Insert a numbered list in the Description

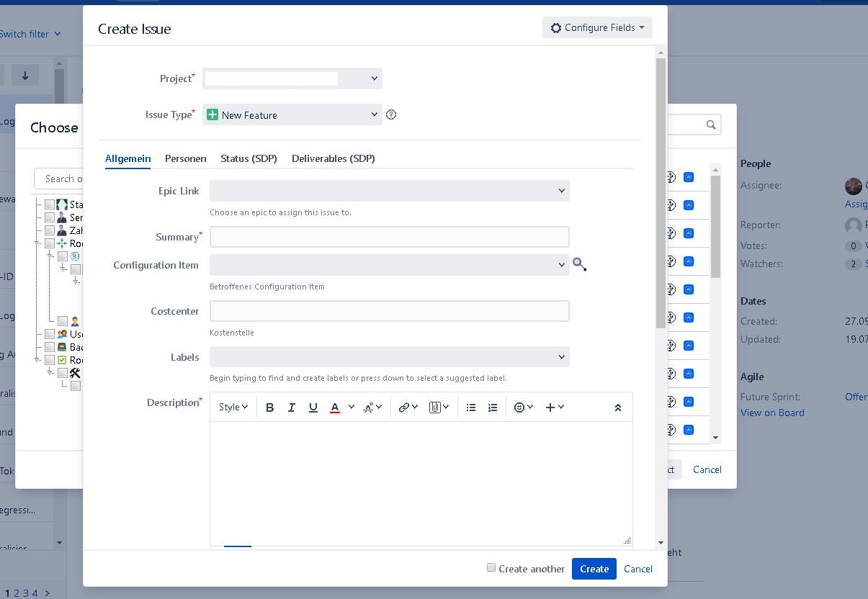pyautogui.click(x=493, y=407)
